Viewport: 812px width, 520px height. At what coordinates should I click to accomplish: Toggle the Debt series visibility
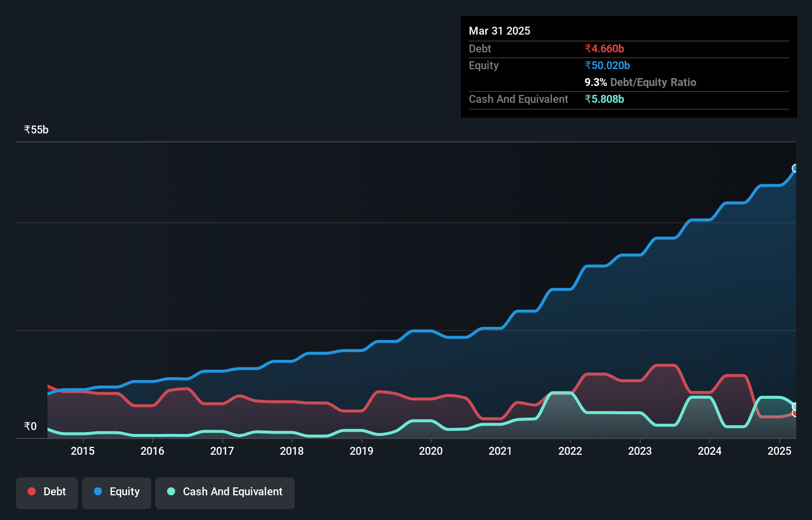(46, 492)
